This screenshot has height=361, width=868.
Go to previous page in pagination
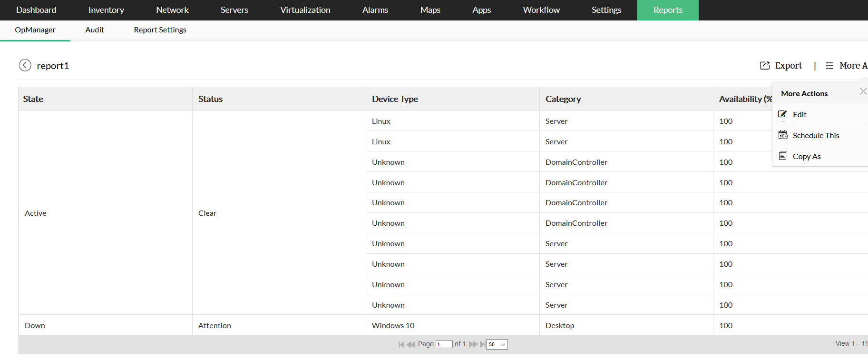[x=411, y=344]
